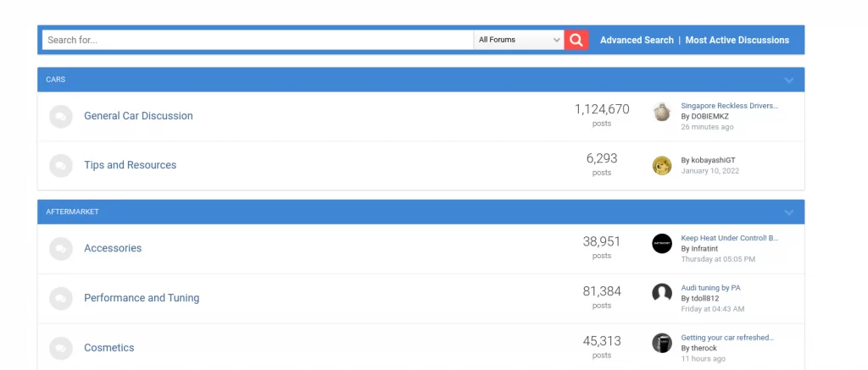Open kobayashiGT's doge avatar

tap(661, 165)
